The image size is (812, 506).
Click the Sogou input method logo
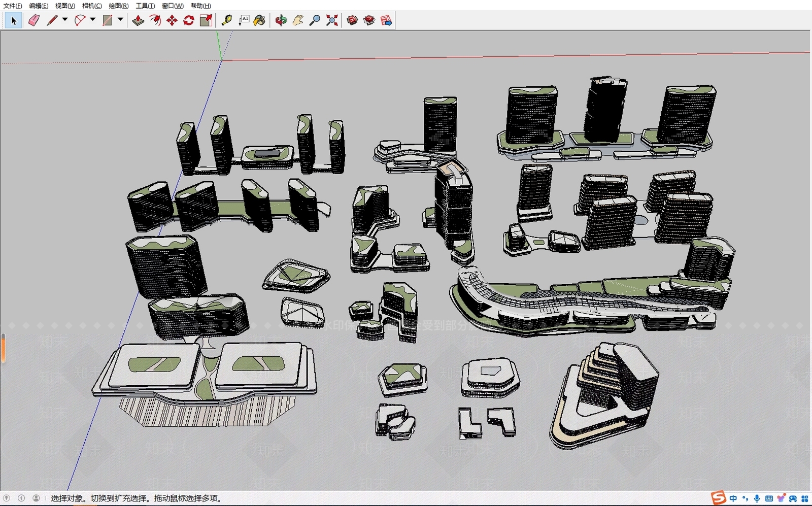(x=718, y=498)
